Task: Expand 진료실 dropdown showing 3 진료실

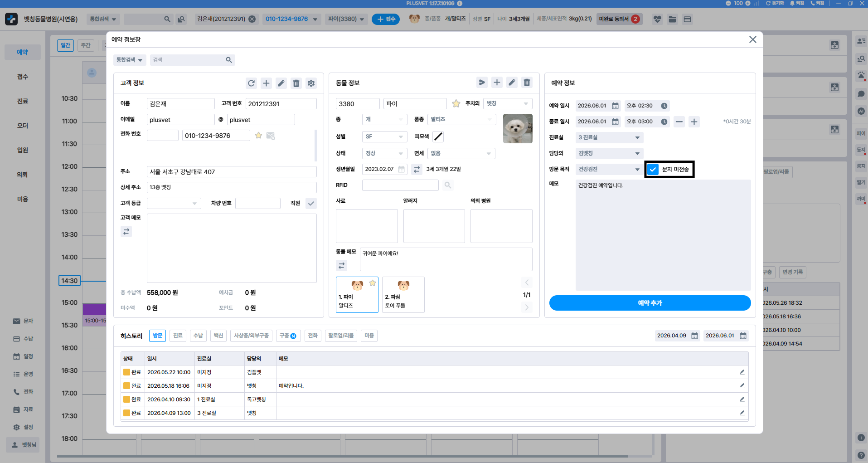Action: pos(609,137)
